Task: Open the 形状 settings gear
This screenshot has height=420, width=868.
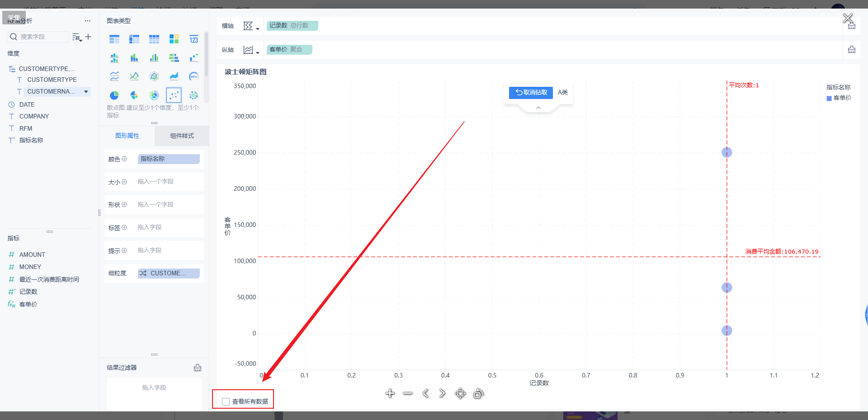Action: 125,204
